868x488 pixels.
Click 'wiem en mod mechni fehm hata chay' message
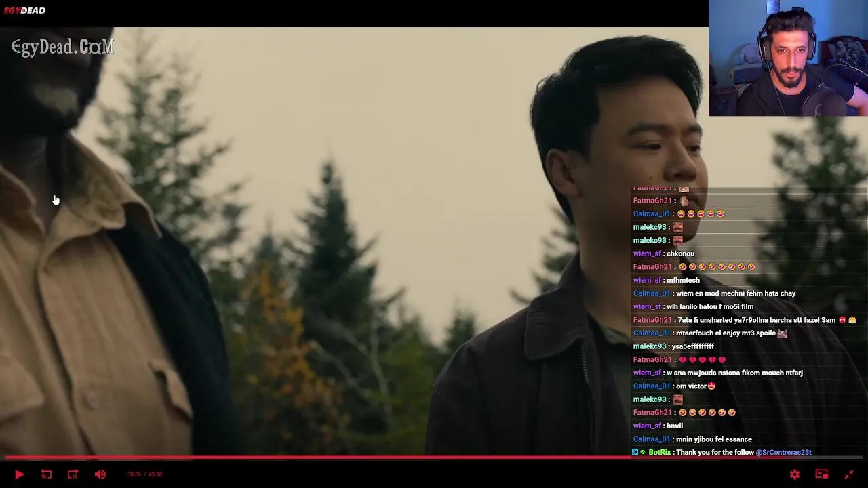(x=714, y=293)
